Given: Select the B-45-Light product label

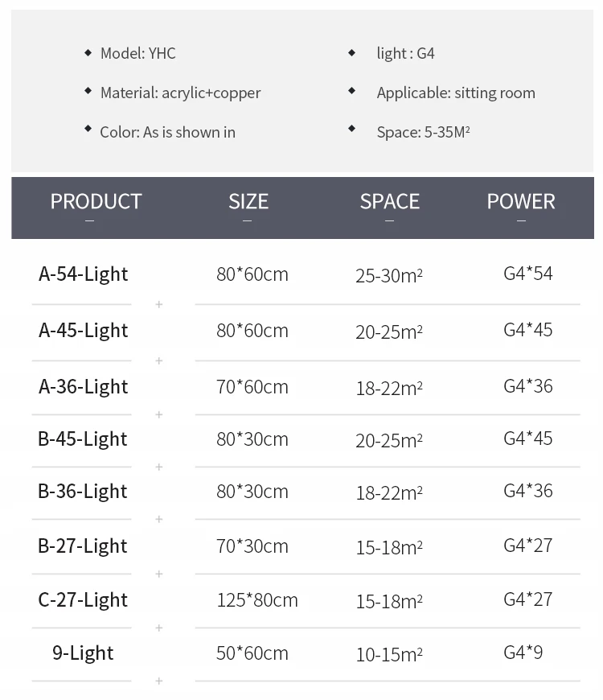Looking at the screenshot, I should 82,439.
